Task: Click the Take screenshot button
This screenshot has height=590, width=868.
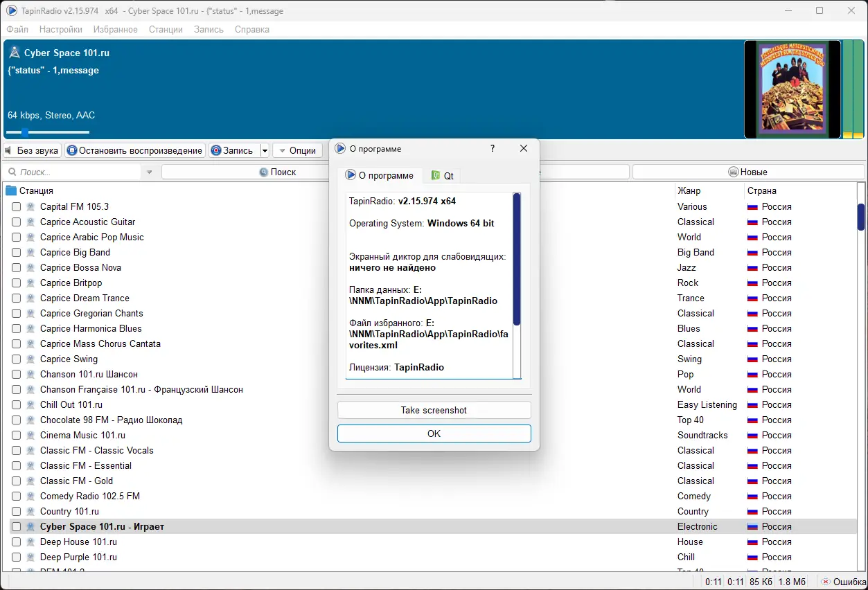Action: click(434, 410)
